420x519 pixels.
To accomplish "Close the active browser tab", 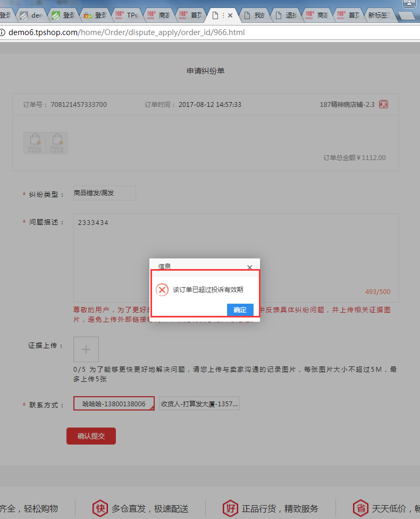I will tap(230, 15).
